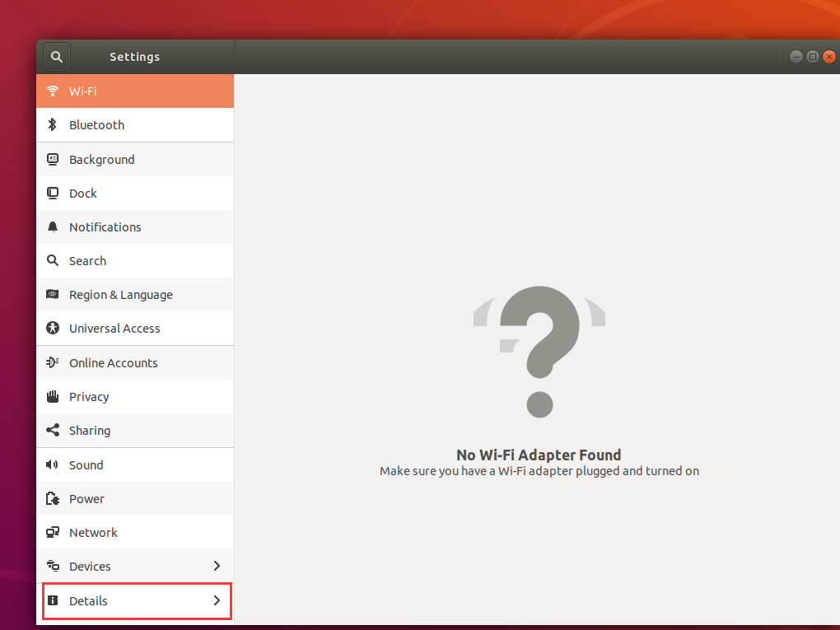Click the Dock panel icon
Image resolution: width=840 pixels, height=630 pixels.
pos(53,193)
